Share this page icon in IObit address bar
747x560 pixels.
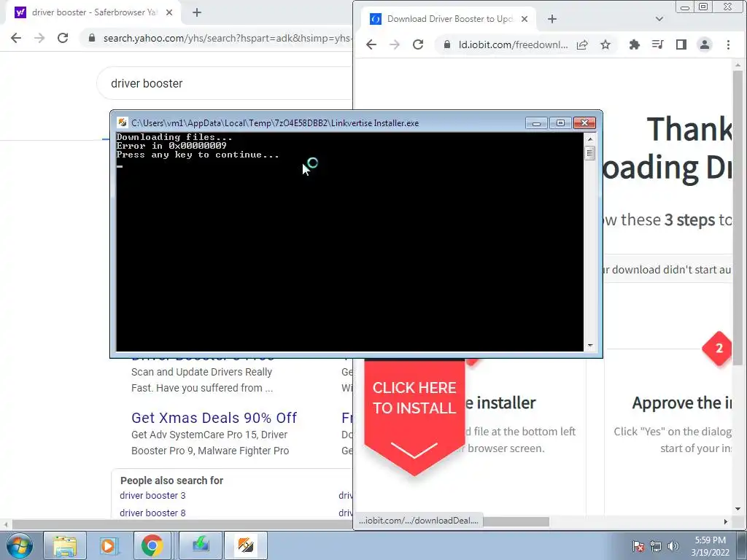click(582, 44)
